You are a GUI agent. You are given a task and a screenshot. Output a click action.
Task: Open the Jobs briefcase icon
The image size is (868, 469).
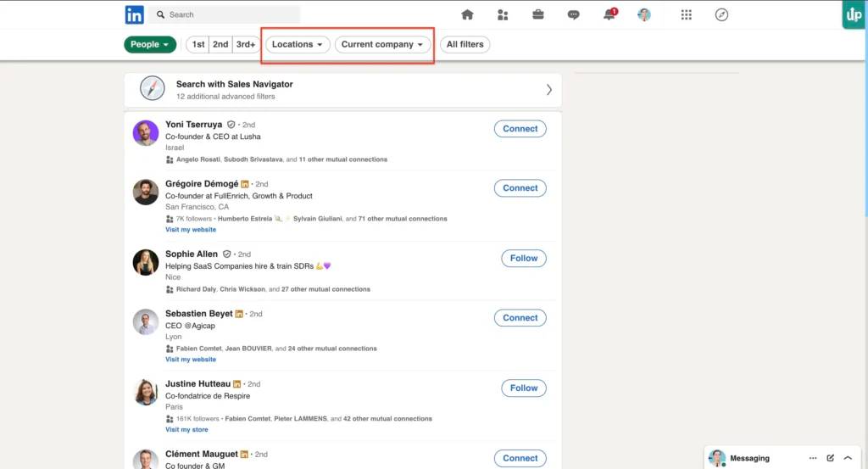click(538, 14)
